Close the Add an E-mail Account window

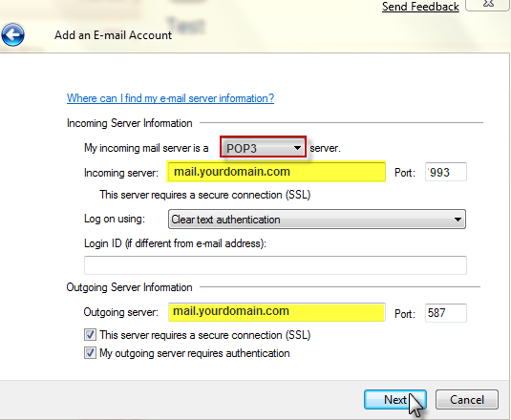click(488, 4)
